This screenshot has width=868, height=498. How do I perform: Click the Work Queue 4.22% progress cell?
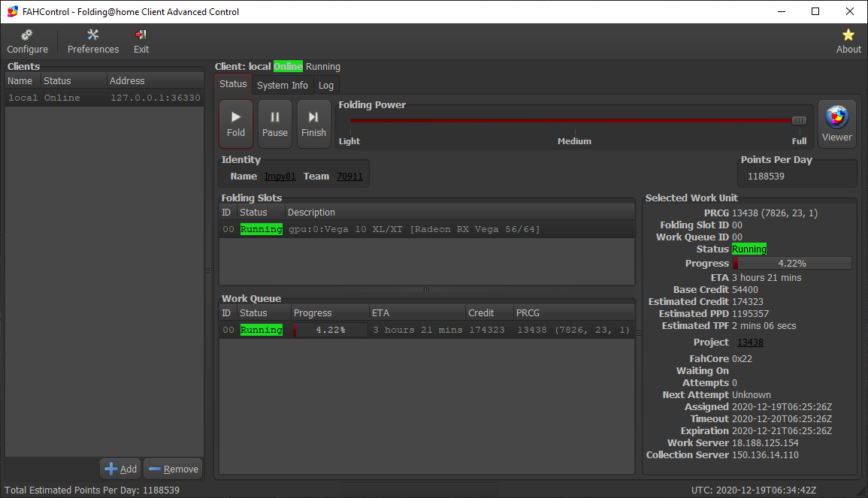pyautogui.click(x=330, y=330)
